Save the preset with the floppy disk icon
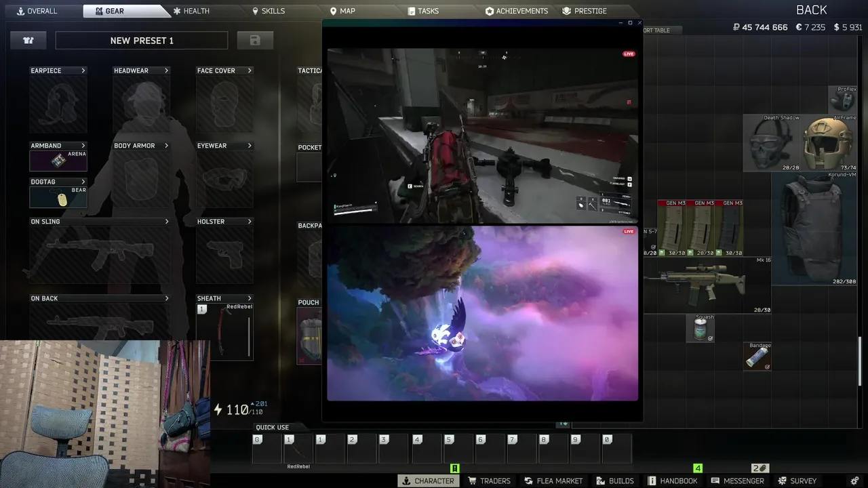This screenshot has height=488, width=868. (255, 41)
